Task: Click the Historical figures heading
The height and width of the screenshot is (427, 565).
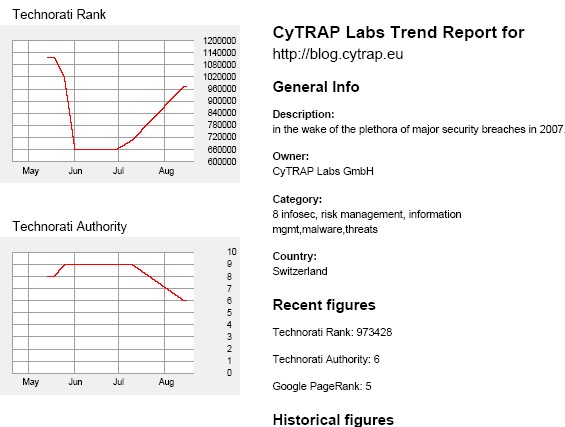Action: click(333, 420)
